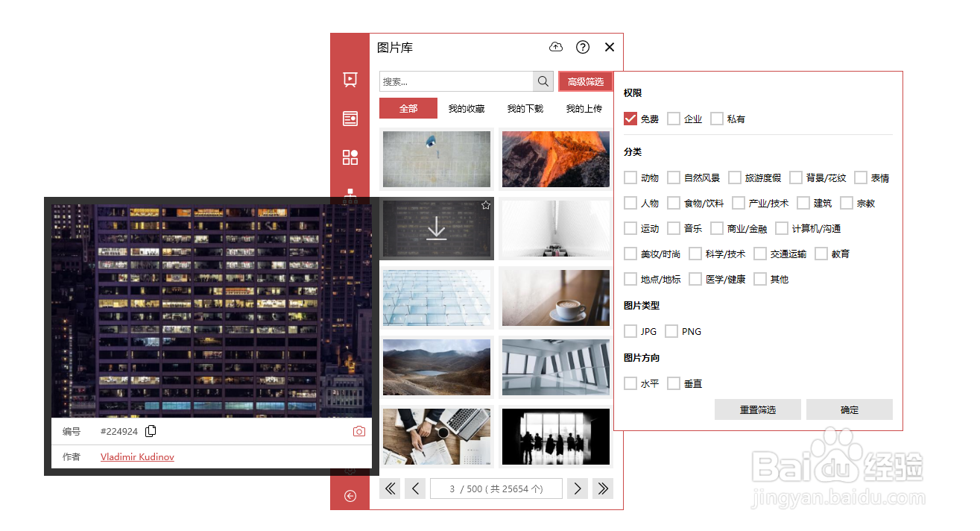The width and height of the screenshot is (980, 531).
Task: Check the 计算机/沟通 category
Action: [782, 228]
